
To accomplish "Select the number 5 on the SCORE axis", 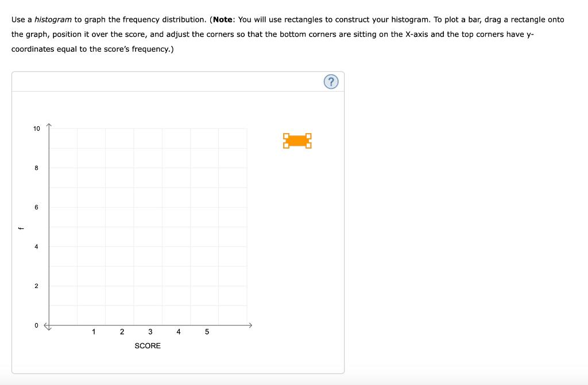I will point(206,331).
